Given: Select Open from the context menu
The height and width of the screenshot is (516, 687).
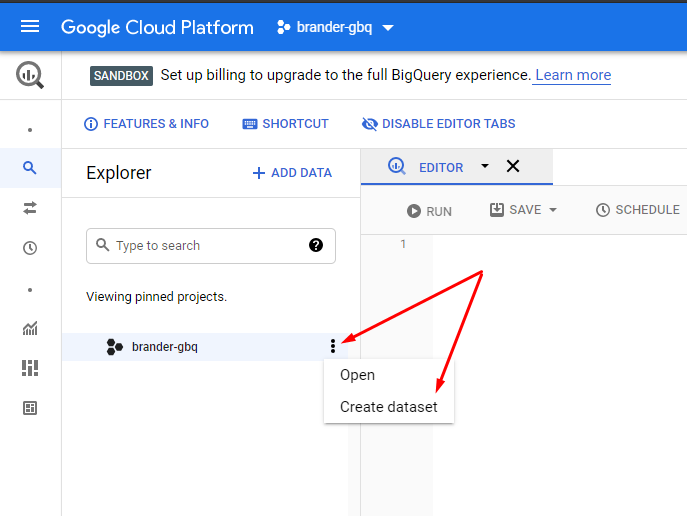Looking at the screenshot, I should [x=357, y=375].
